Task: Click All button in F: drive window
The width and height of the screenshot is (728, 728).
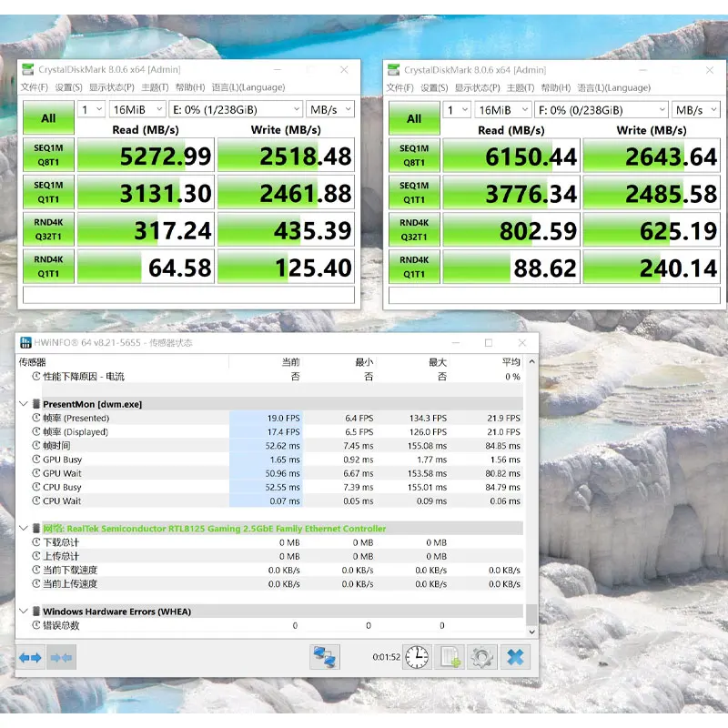Action: point(414,118)
